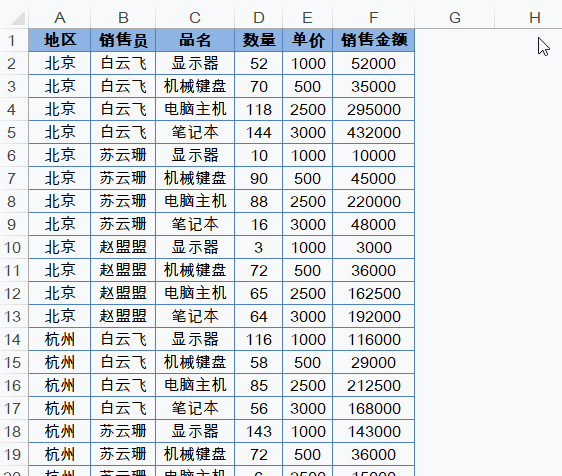Select quantity cell 64
Image resolution: width=562 pixels, height=476 pixels.
point(259,316)
